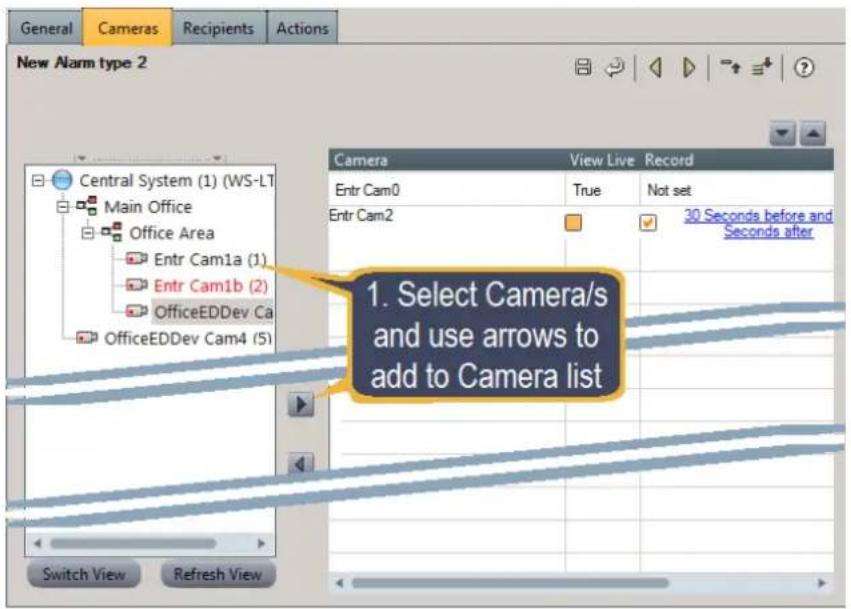Collapse the Office Area tree node
Screen dimensions: 851x609
(x=87, y=233)
